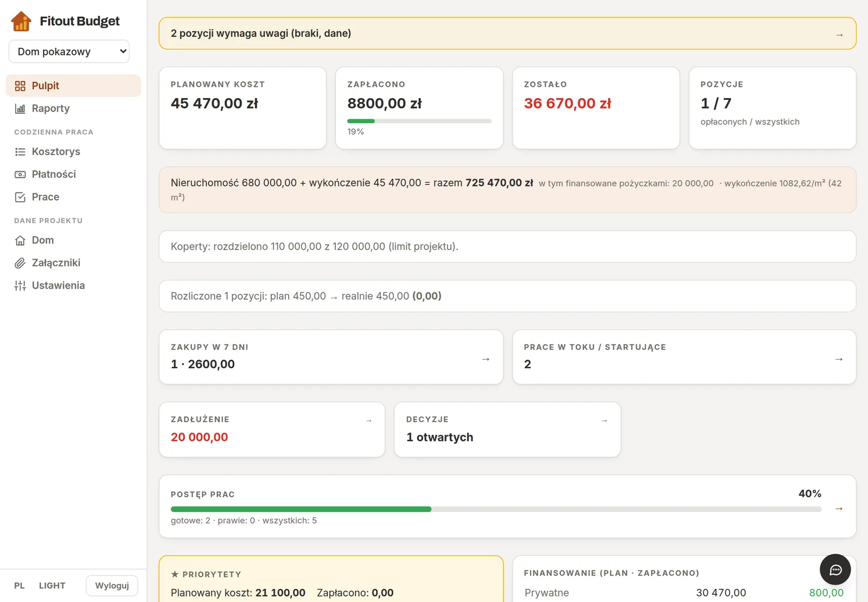Click arrow in Prace w toku card
Viewport: 868px width, 602px height.
click(839, 359)
